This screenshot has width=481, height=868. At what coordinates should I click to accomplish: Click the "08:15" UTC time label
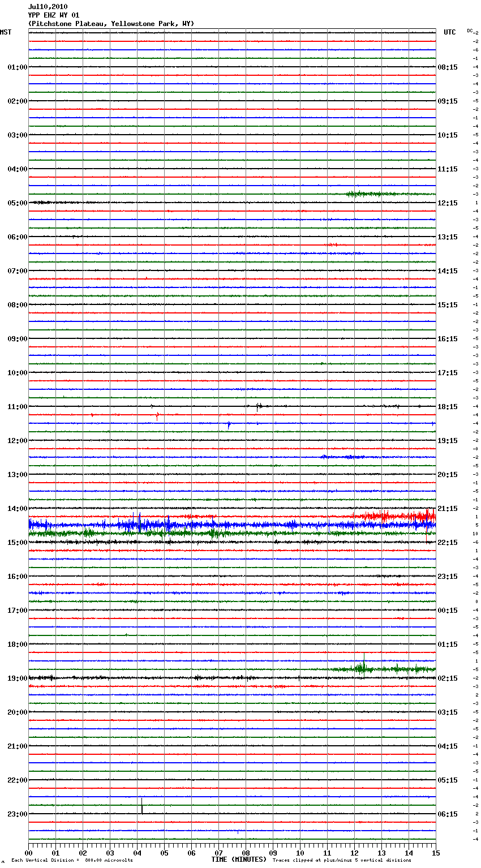[448, 67]
